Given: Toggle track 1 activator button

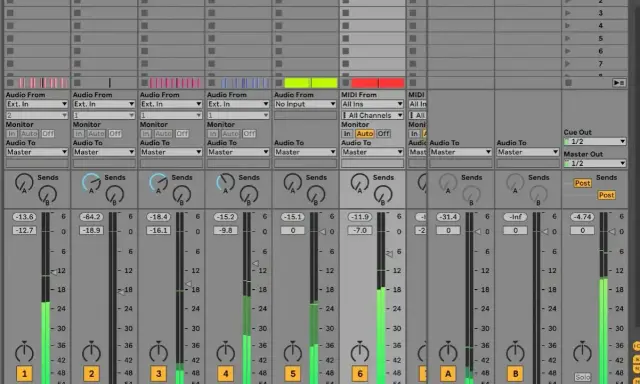Looking at the screenshot, I should pos(24,373).
